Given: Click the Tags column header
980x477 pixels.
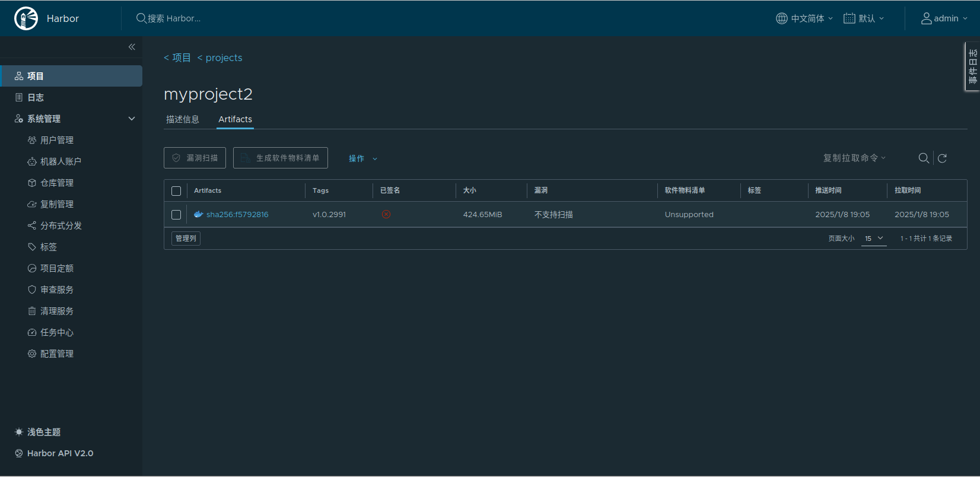Looking at the screenshot, I should (x=320, y=190).
